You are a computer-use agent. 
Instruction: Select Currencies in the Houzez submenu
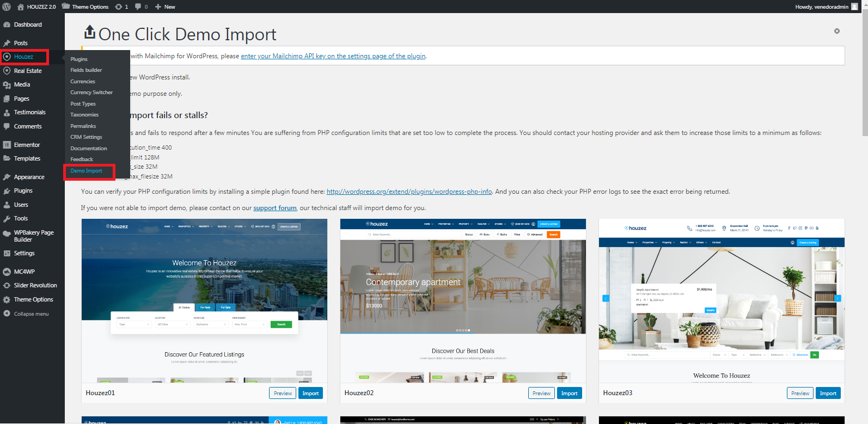[x=83, y=81]
